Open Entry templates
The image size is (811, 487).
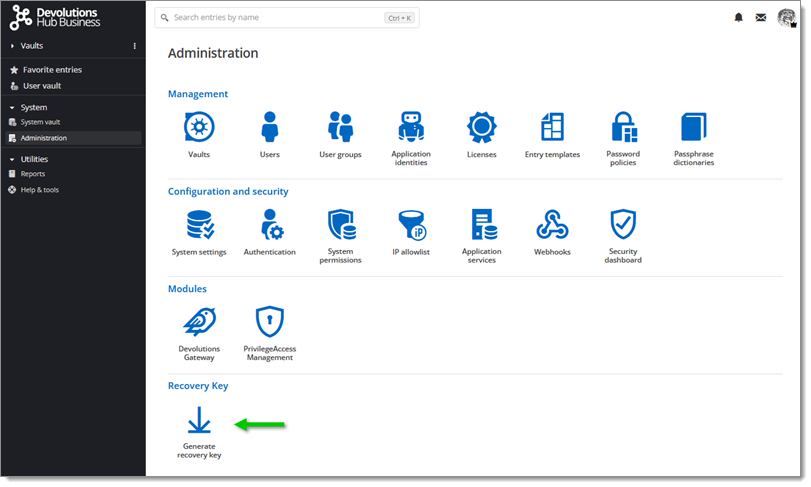(552, 127)
